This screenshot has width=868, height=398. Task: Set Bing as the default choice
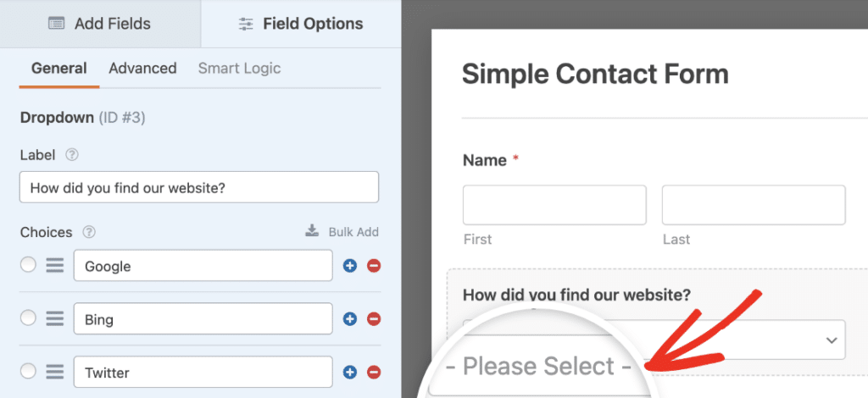(28, 318)
